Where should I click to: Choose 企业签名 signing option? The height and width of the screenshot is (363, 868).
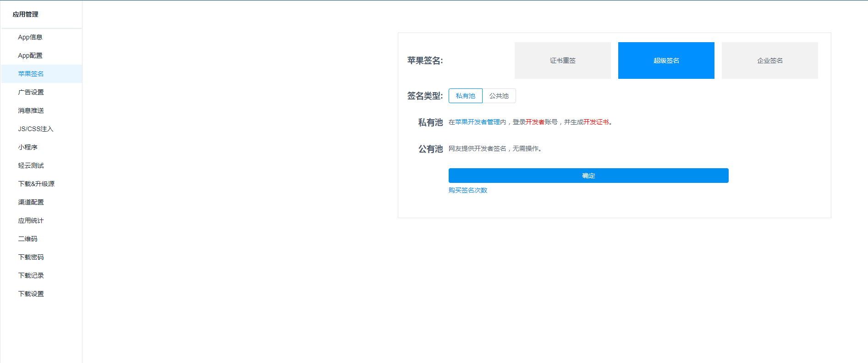point(770,60)
